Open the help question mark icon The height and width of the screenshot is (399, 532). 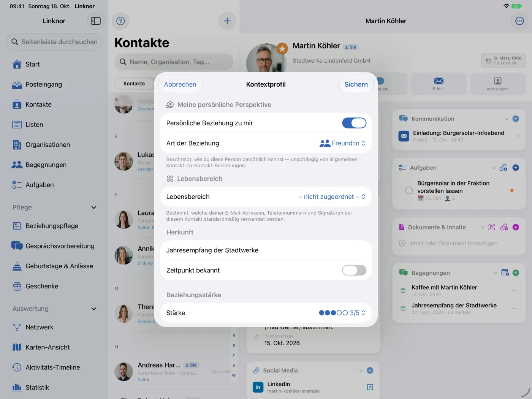click(x=120, y=21)
